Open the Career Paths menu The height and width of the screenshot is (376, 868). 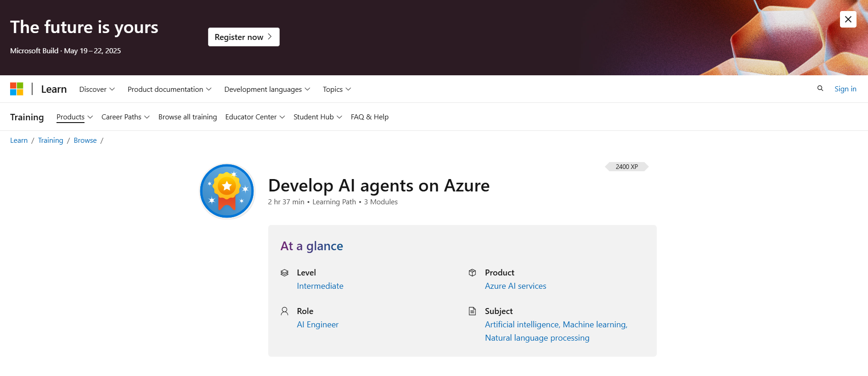point(125,117)
